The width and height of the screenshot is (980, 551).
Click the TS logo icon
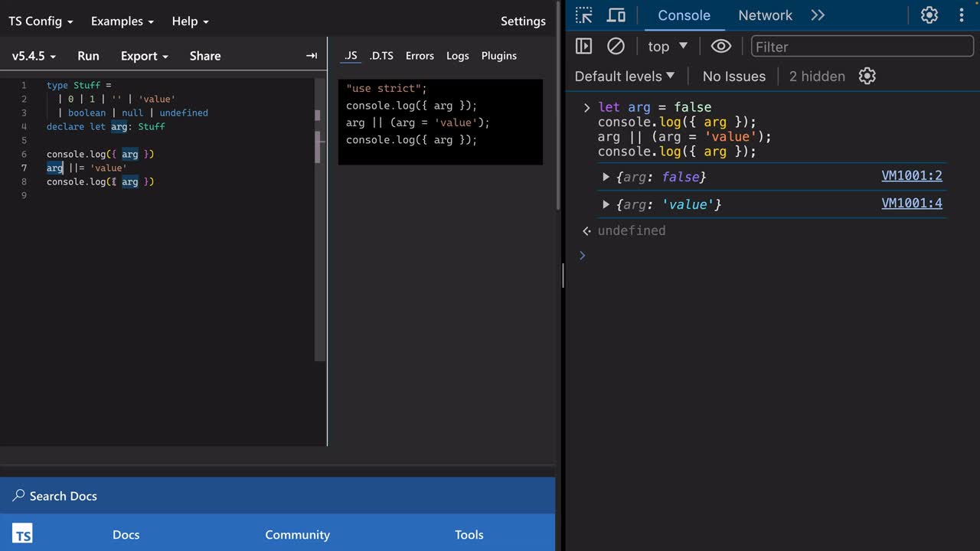pos(22,534)
